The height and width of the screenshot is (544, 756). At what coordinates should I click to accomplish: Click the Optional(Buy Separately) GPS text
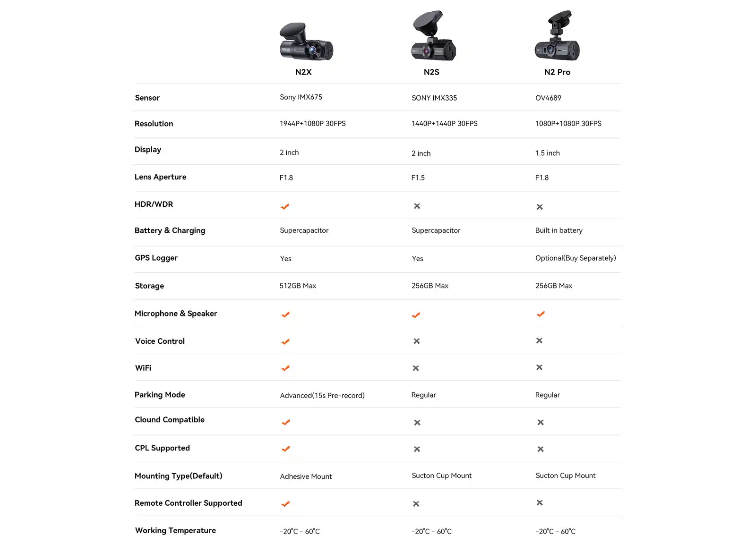click(x=576, y=258)
